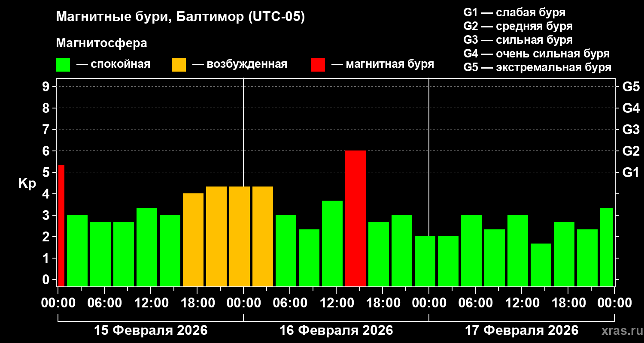Click the 'G2' label on the right axis
The height and width of the screenshot is (343, 644).
coord(631,151)
